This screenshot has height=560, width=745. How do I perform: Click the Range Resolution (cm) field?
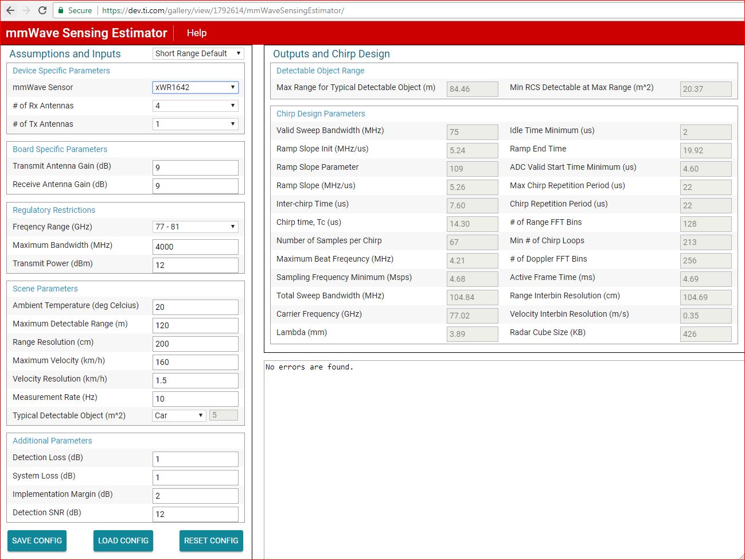pyautogui.click(x=196, y=344)
